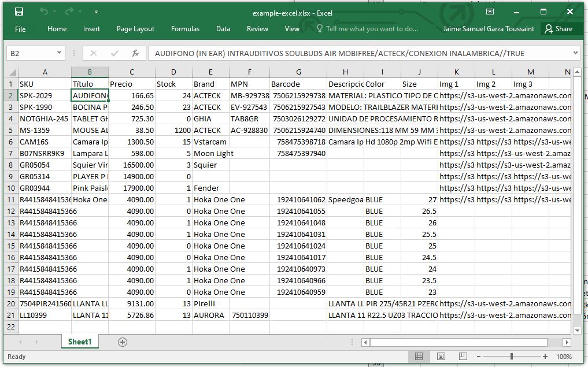
Task: Switch to Page Break Preview icon
Action: point(463,356)
